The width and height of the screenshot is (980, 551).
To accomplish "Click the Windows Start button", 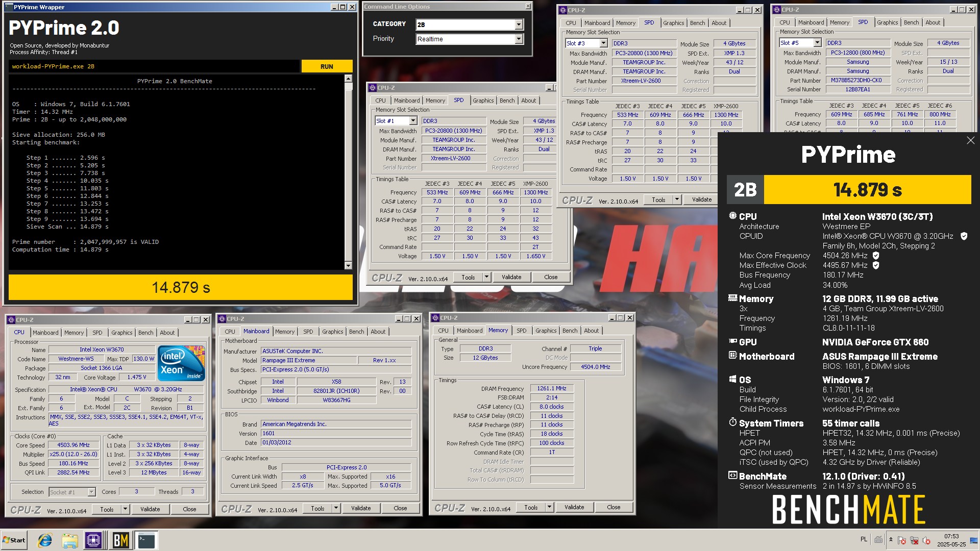I will (14, 540).
